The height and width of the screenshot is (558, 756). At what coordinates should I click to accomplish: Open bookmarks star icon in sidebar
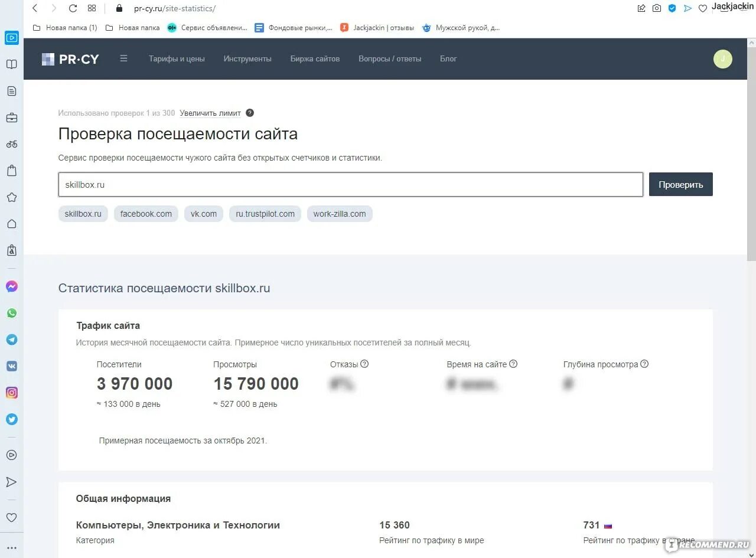click(x=11, y=197)
